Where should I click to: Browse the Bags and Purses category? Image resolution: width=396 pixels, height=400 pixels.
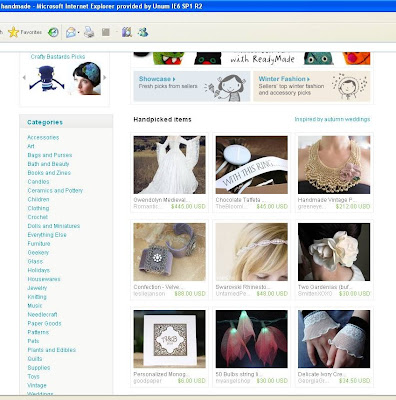(50, 155)
